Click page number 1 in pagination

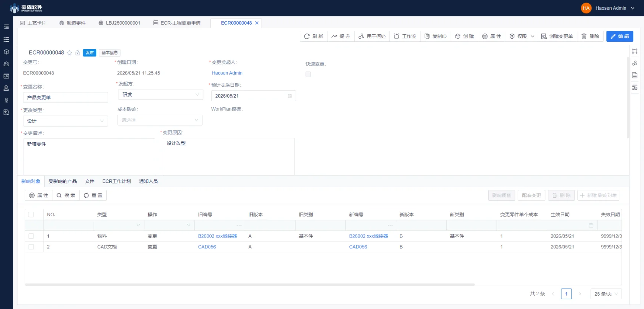pyautogui.click(x=566, y=294)
